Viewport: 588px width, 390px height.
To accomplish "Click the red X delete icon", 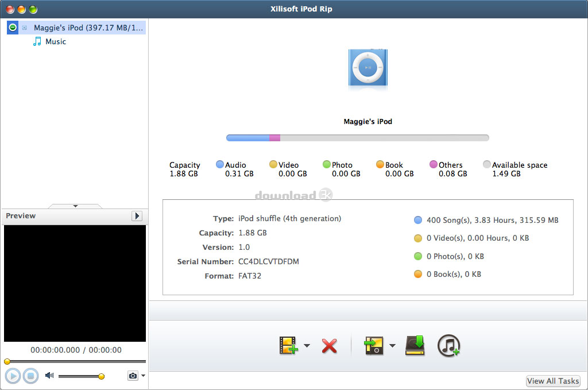I will click(x=329, y=346).
